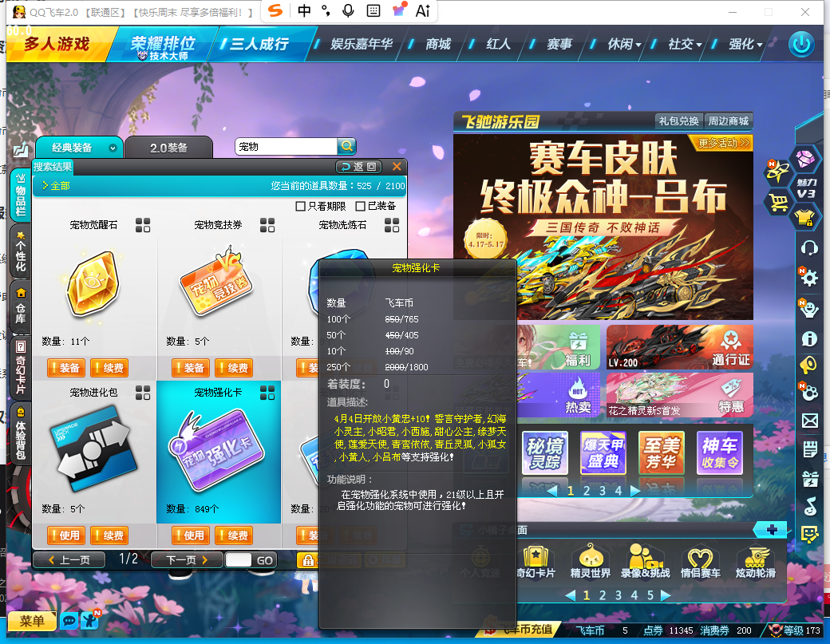Screen dimensions: 830x644
Task: Click the search field containing 宠物
Action: (x=286, y=146)
